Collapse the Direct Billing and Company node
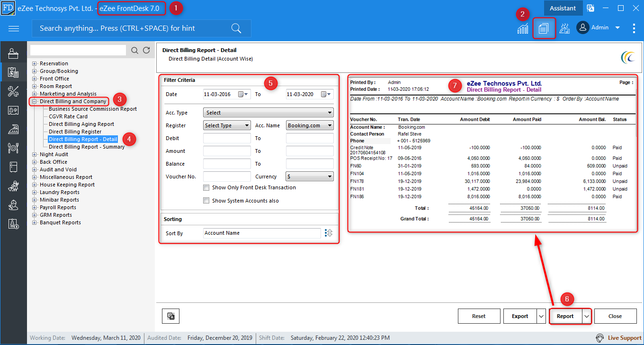Viewport: 644px width, 345px height. 35,101
